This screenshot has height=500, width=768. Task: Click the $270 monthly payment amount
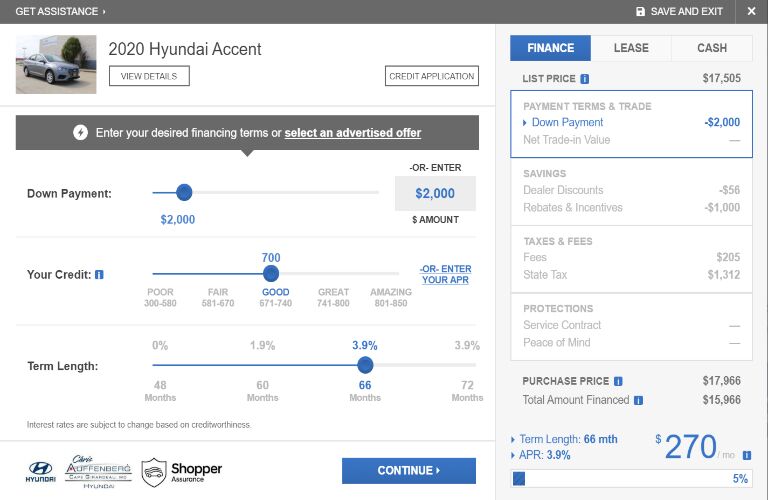pyautogui.click(x=690, y=447)
